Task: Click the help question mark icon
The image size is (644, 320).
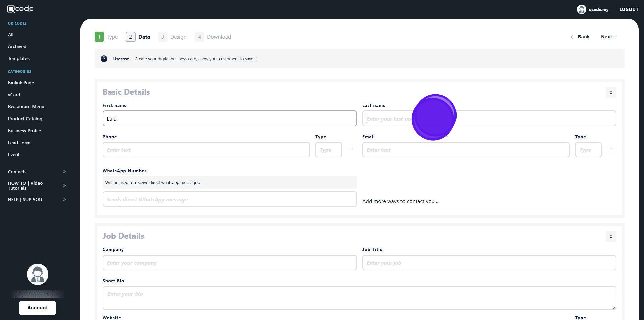Action: pos(104,59)
